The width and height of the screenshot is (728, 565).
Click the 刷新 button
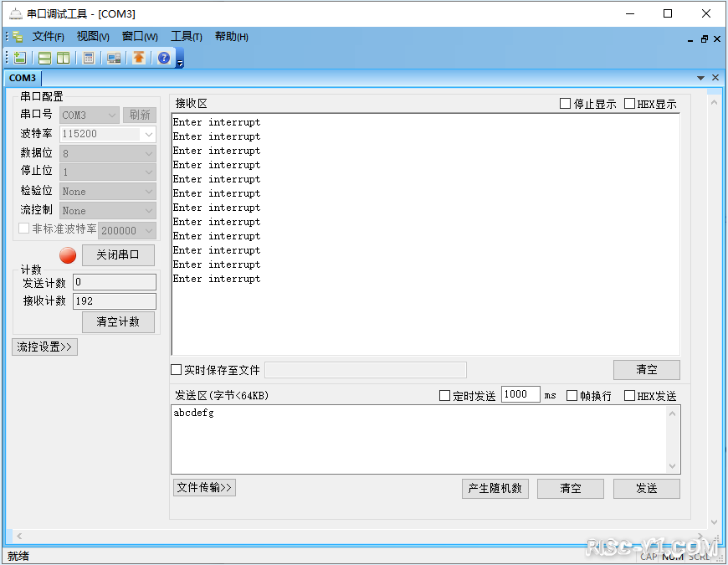(140, 116)
